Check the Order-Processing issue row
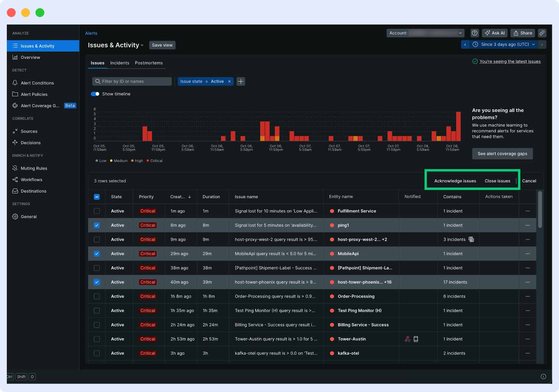Viewport: 559px width, 392px height. [x=96, y=296]
